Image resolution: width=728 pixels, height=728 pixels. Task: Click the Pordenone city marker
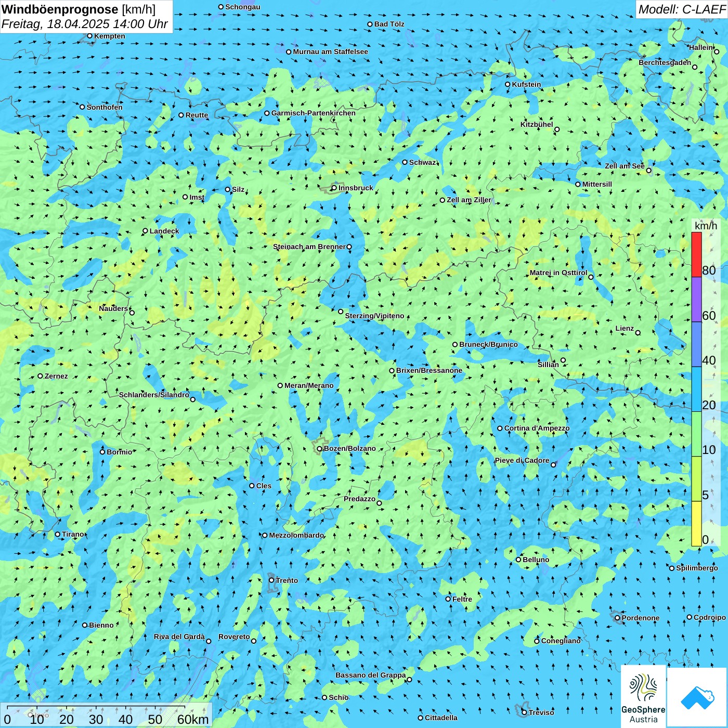pyautogui.click(x=618, y=618)
